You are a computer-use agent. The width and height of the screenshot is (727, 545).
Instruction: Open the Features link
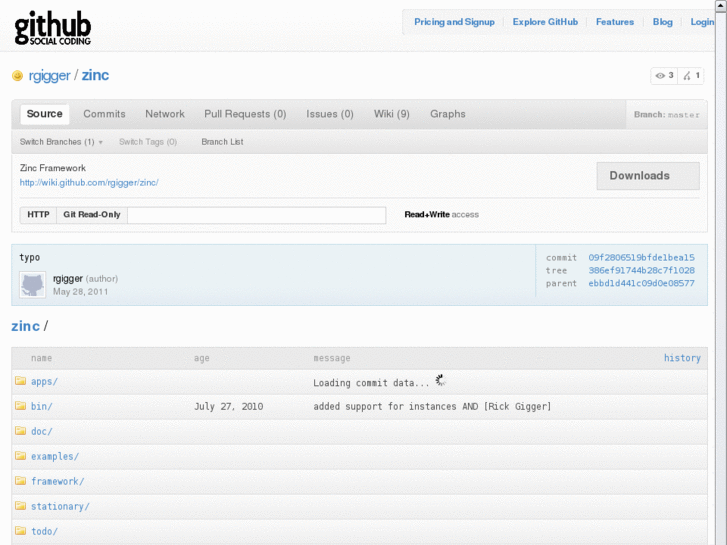(615, 22)
